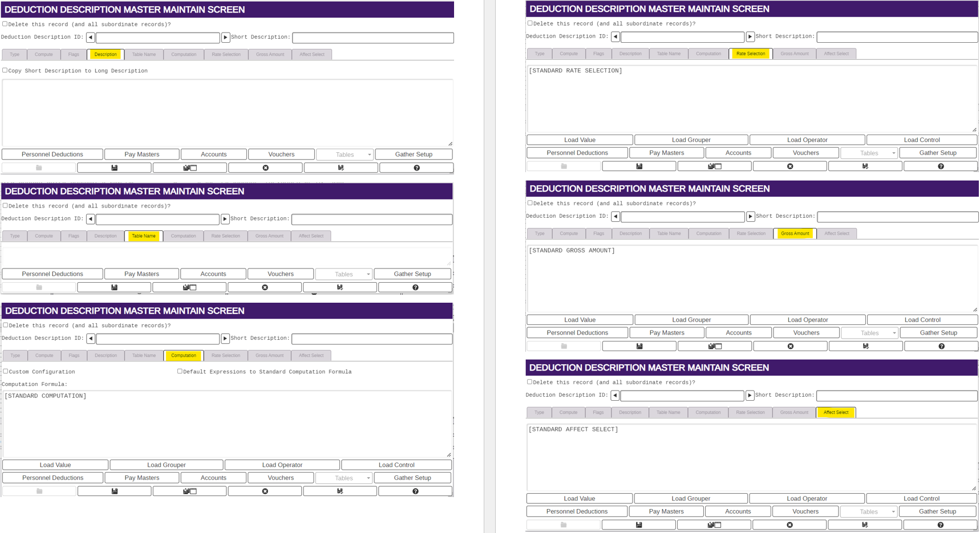The image size is (980, 533).
Task: Click Load Value button in the Computation panel
Action: coord(55,465)
